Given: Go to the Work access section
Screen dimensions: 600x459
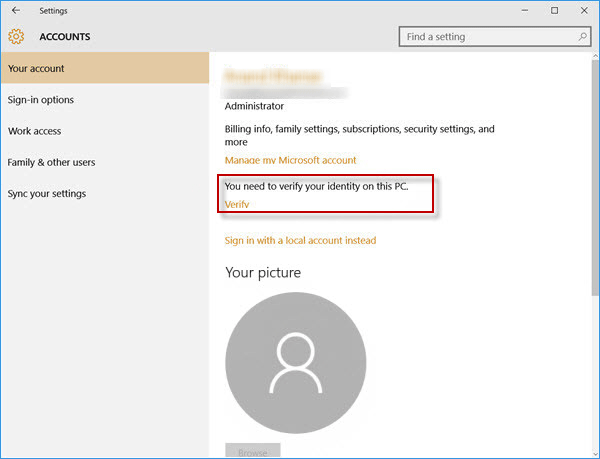Looking at the screenshot, I should coord(35,131).
